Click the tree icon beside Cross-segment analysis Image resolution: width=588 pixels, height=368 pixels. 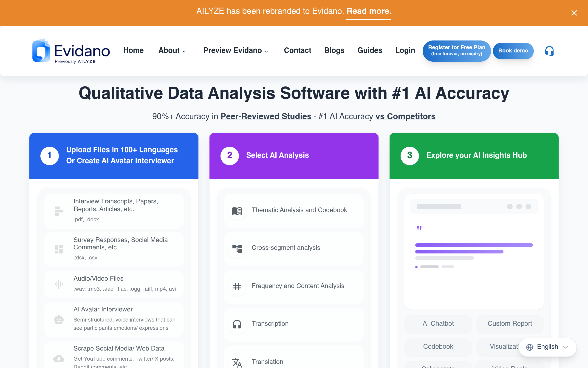point(237,248)
